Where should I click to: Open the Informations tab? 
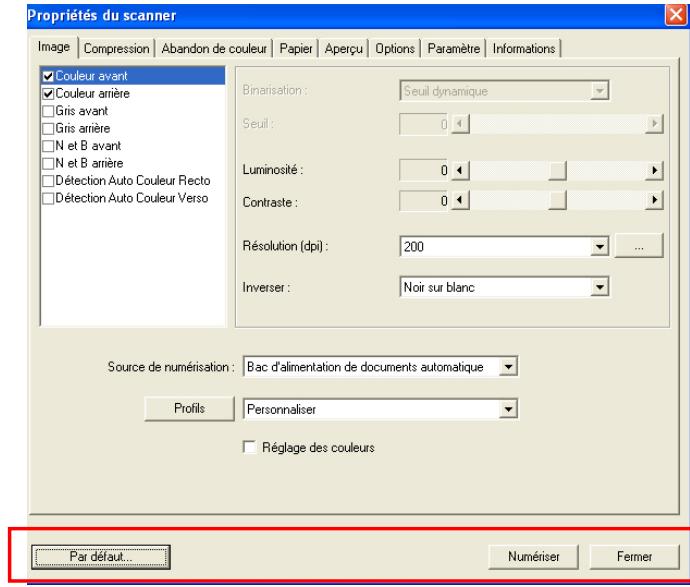pos(524,48)
